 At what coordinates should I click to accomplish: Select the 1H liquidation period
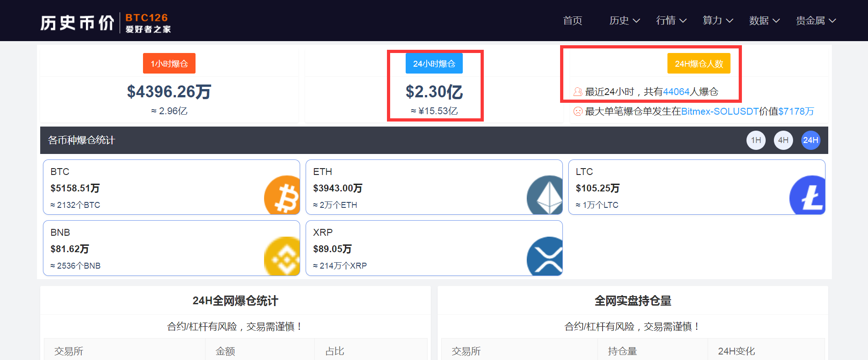point(756,140)
